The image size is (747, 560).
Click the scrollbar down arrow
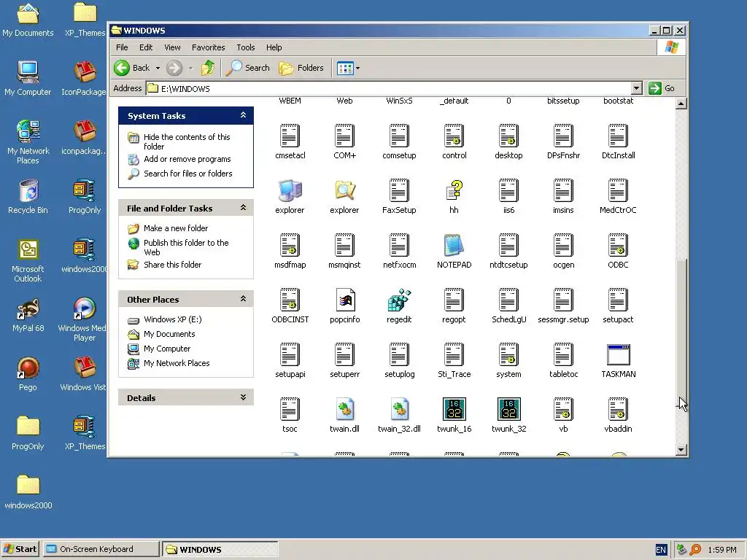681,449
